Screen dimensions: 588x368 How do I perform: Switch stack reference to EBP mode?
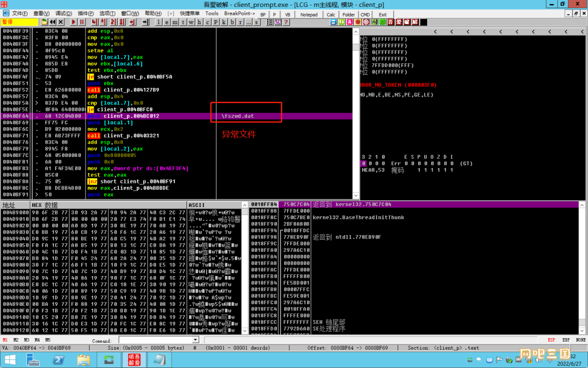pos(566,340)
